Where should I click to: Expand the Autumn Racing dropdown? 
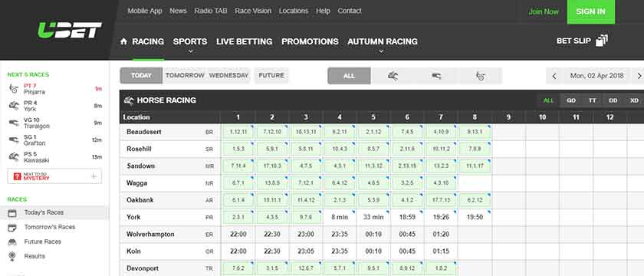pos(381,51)
